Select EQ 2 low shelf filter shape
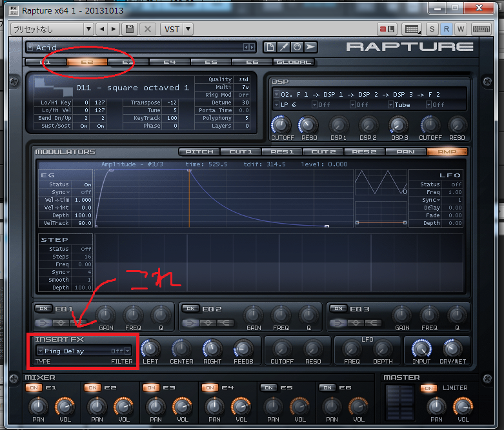Viewport: 504px width, 430px height. 190,323
